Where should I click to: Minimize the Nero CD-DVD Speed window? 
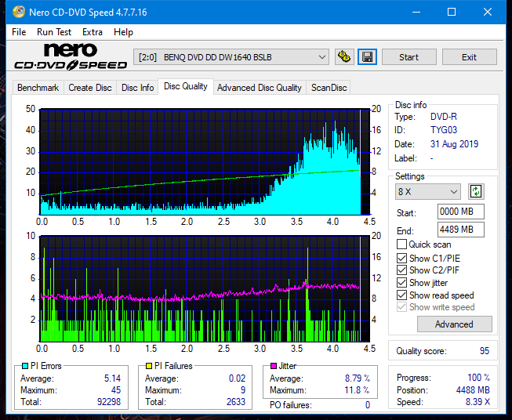416,12
